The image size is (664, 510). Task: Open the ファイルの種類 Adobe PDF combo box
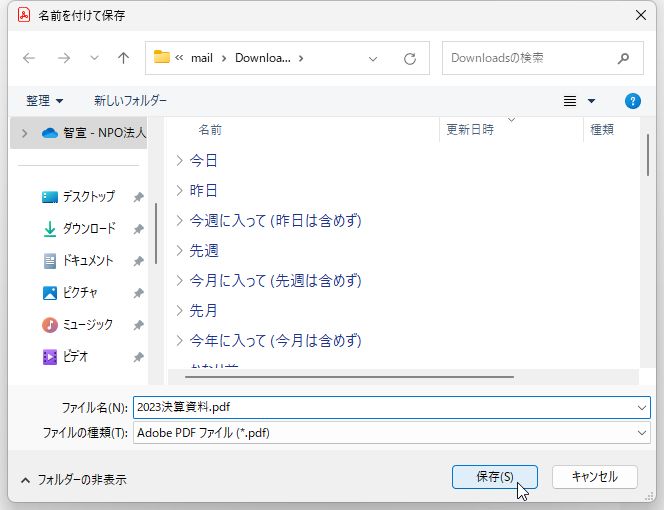pos(392,433)
